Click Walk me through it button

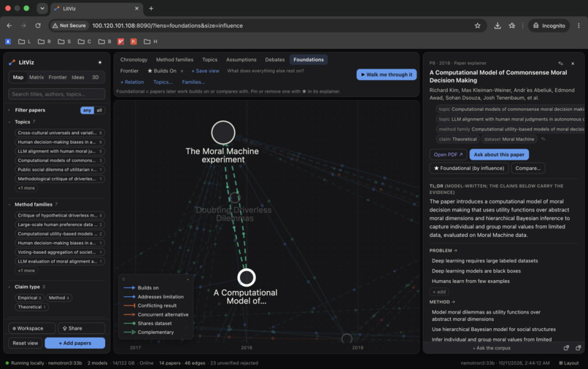click(x=386, y=74)
